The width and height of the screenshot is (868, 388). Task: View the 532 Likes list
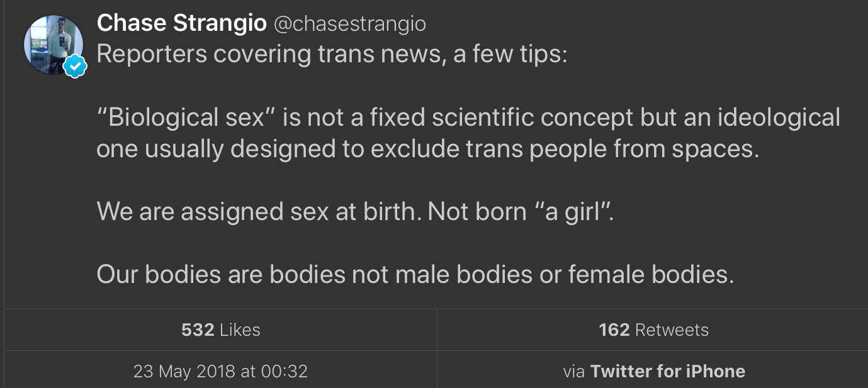[220, 330]
